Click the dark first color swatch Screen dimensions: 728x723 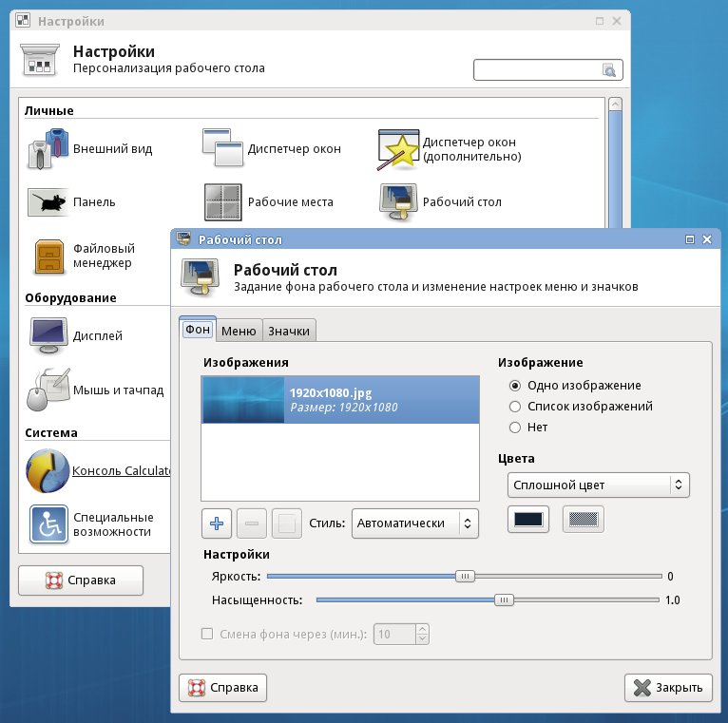point(528,520)
